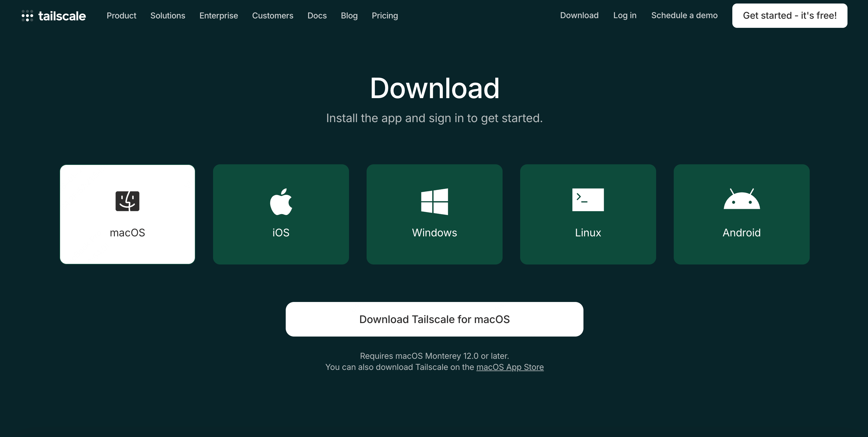Image resolution: width=868 pixels, height=437 pixels.
Task: Select the Linux platform label
Action: pos(588,233)
